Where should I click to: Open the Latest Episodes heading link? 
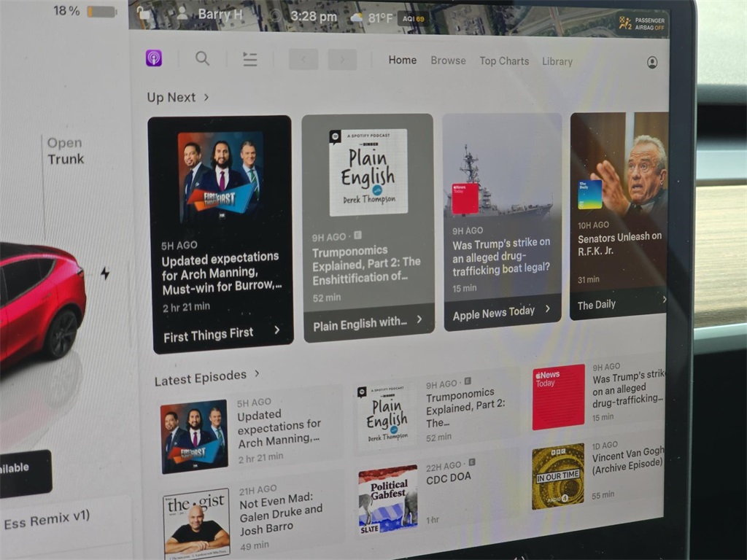tap(201, 378)
